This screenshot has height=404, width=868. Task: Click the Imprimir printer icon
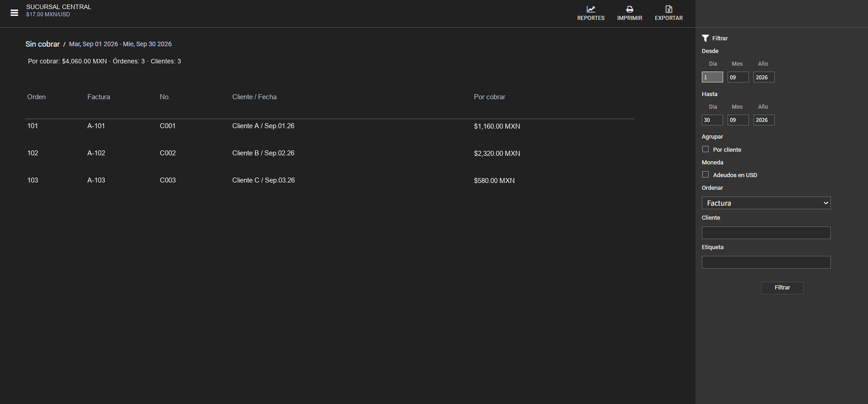[630, 9]
